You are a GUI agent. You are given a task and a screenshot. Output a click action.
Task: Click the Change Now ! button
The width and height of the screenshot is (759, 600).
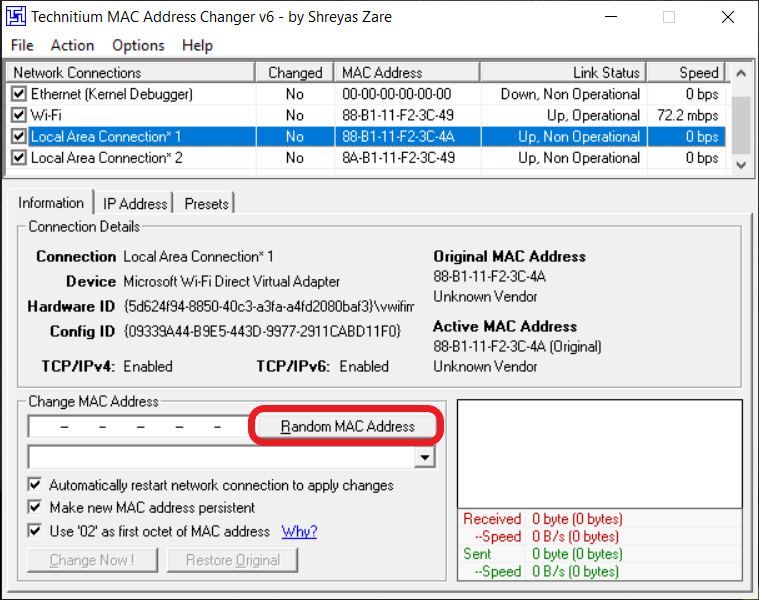92,560
